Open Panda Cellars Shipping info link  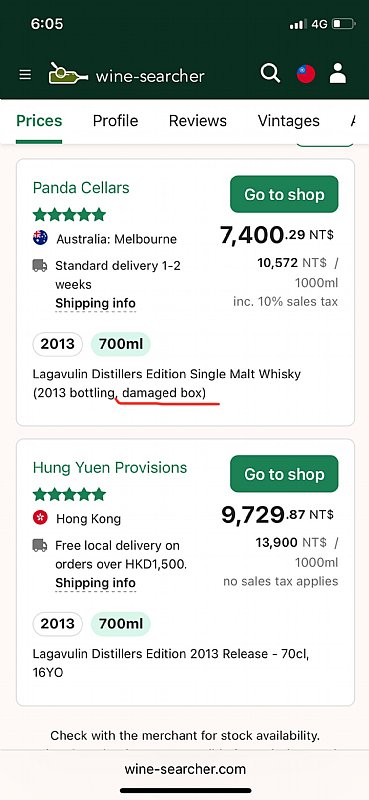95,304
